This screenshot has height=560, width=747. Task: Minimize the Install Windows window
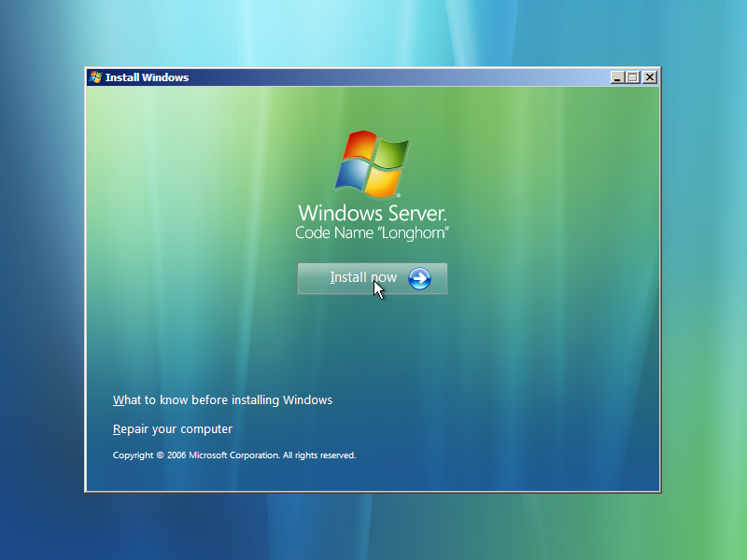pyautogui.click(x=617, y=77)
